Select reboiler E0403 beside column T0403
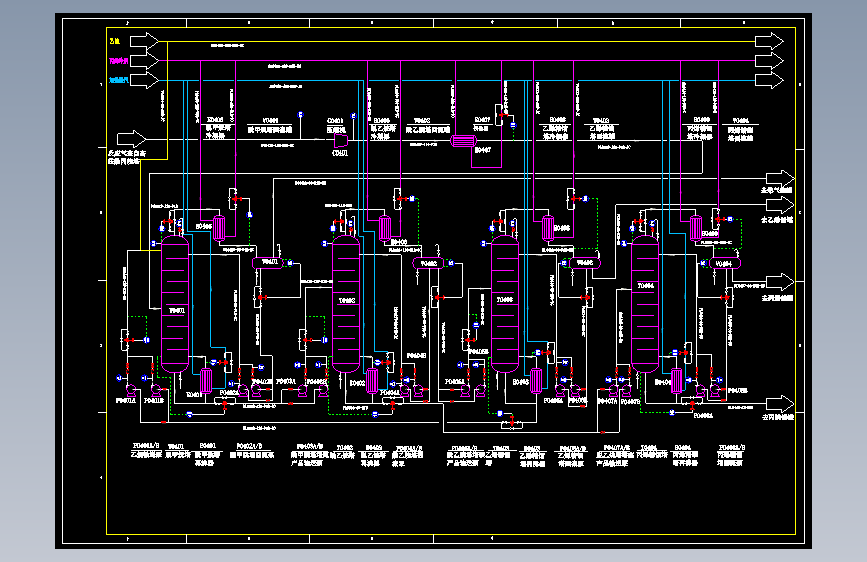The width and height of the screenshot is (867, 562). [536, 381]
